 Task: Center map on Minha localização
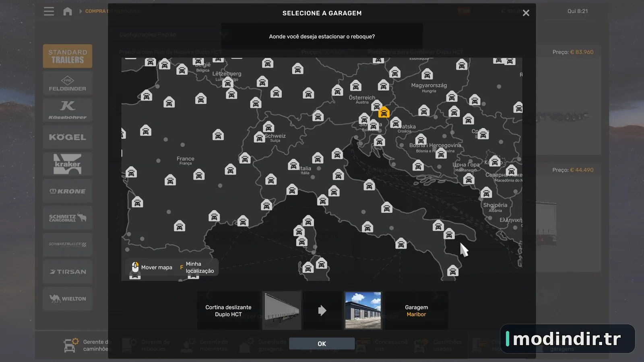[x=197, y=267]
